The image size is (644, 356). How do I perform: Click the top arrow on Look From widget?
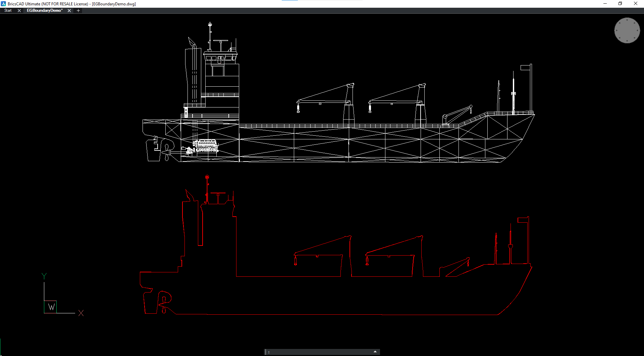point(627,20)
